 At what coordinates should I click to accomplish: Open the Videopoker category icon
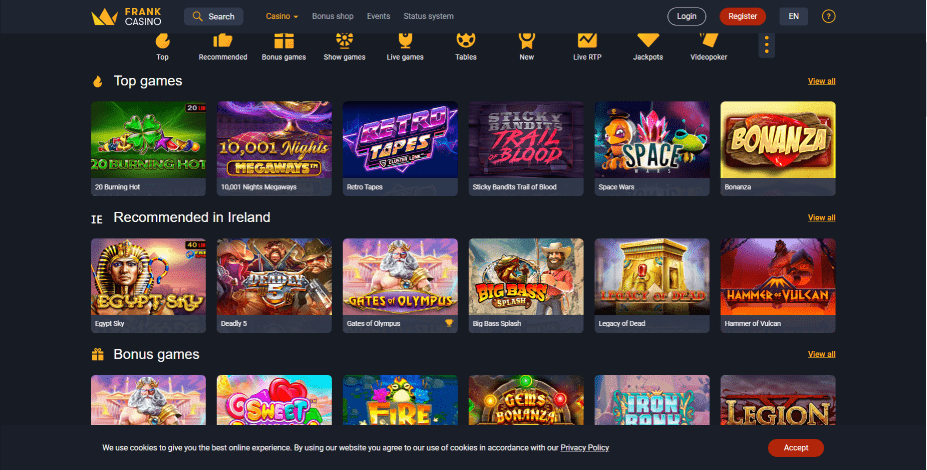(x=708, y=41)
